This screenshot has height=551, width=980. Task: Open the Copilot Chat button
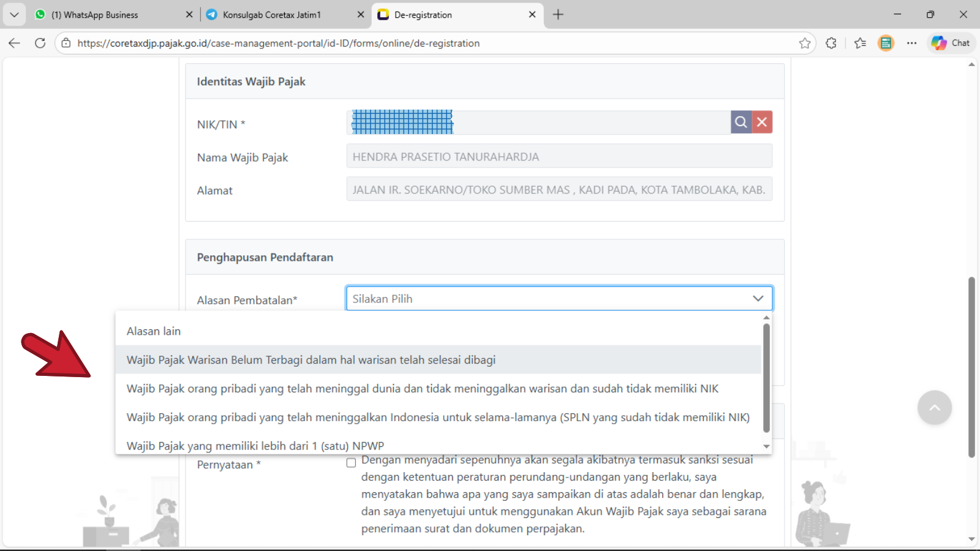pos(951,43)
